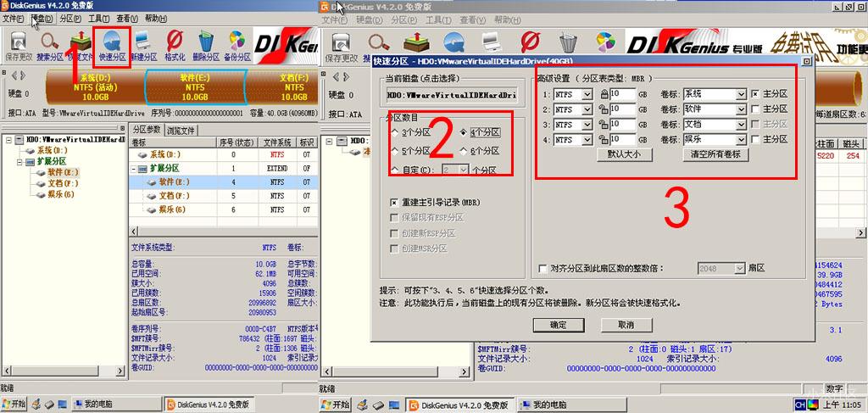Open 查看(V) menu in left DiskGenius window
The width and height of the screenshot is (868, 413).
(127, 19)
